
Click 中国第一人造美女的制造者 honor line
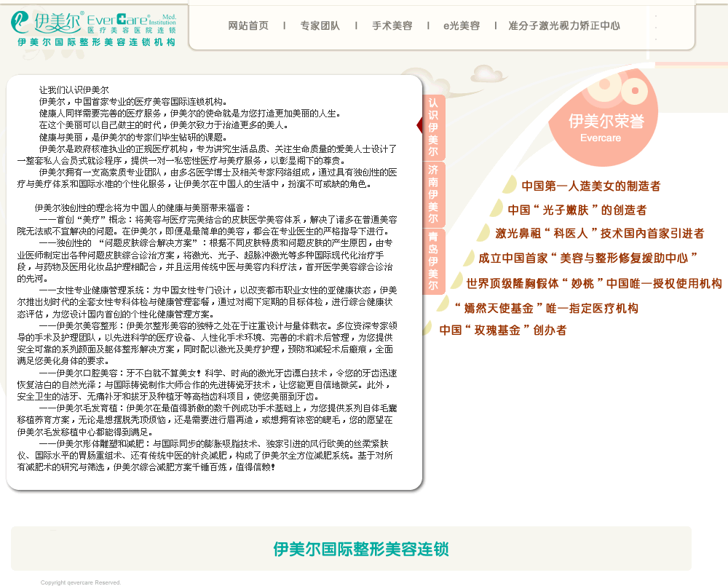point(590,186)
